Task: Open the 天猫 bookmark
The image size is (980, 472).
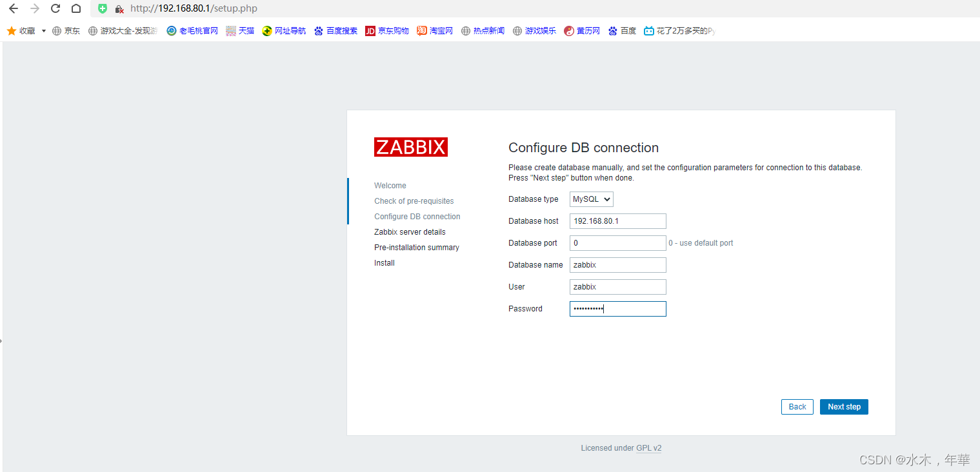Action: [240, 31]
